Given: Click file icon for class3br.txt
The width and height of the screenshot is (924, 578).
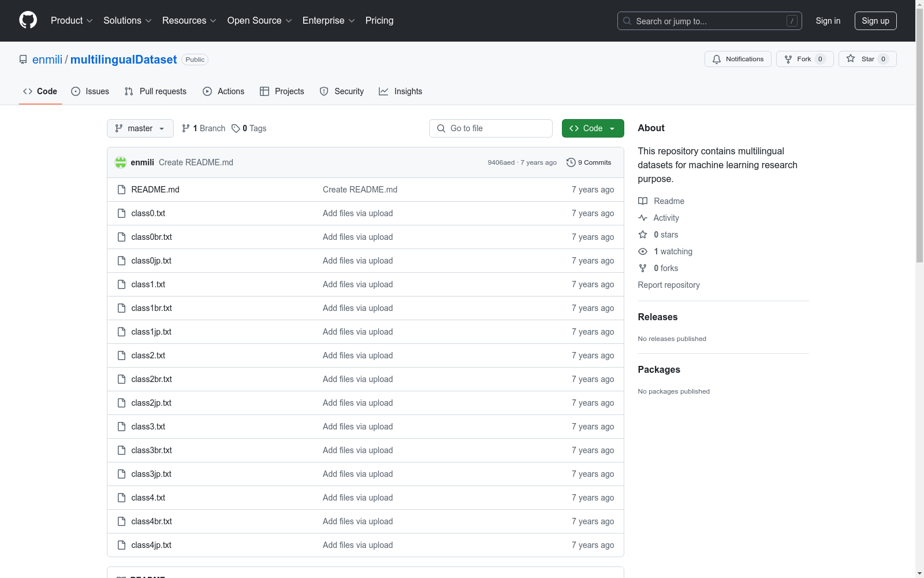Looking at the screenshot, I should click(121, 450).
